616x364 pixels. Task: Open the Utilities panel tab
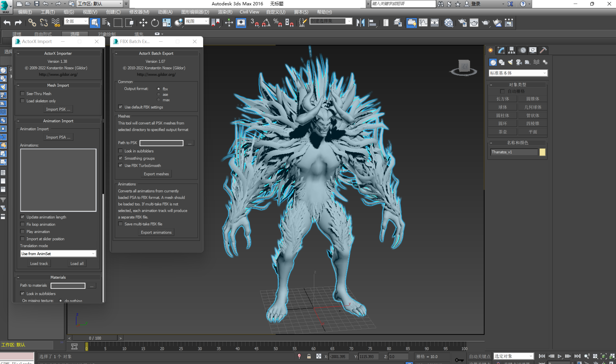pyautogui.click(x=543, y=50)
